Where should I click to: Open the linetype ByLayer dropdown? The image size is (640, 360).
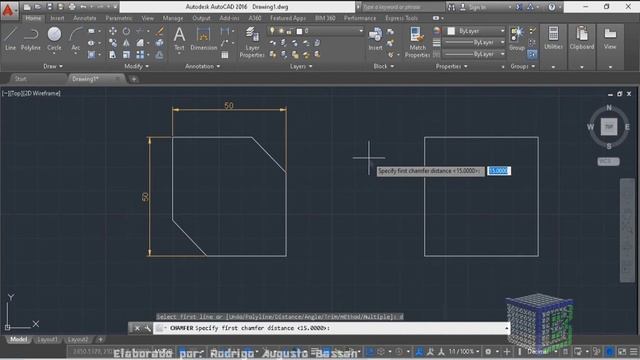pyautogui.click(x=474, y=54)
